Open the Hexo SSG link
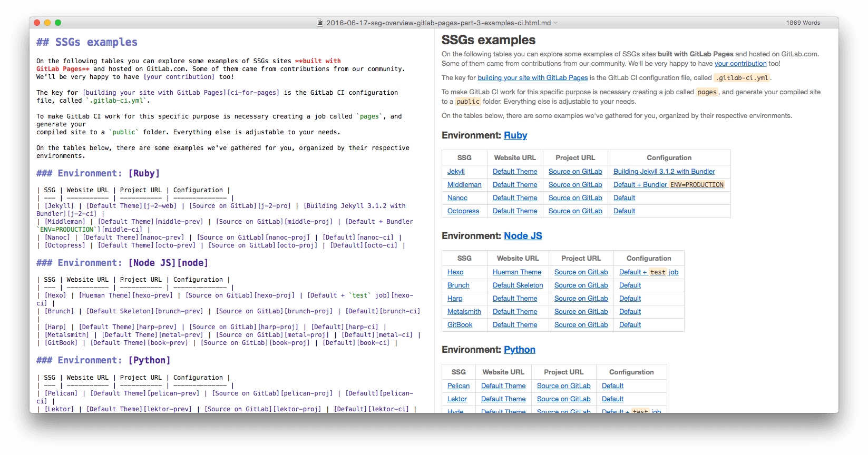The image size is (868, 455). point(455,272)
